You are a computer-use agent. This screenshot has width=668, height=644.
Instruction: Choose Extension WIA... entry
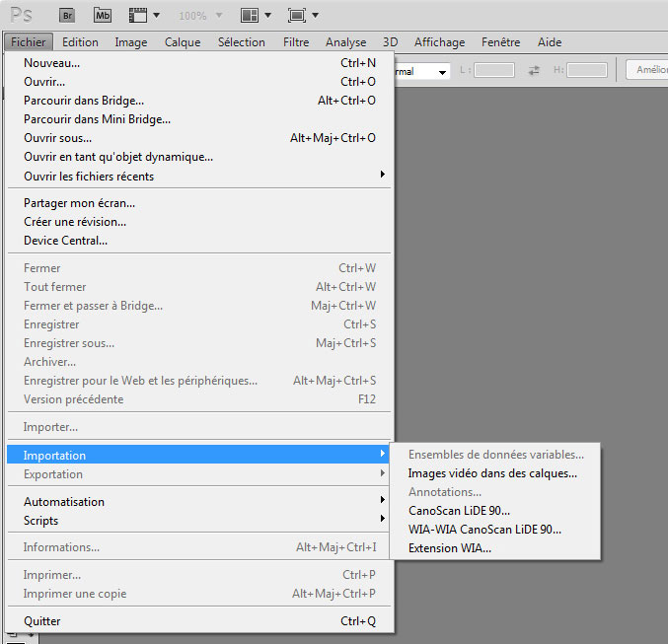pyautogui.click(x=496, y=548)
